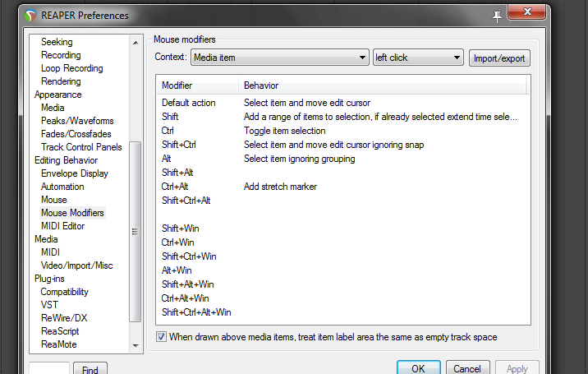
Task: Open the Context Media item dropdown
Action: (280, 58)
